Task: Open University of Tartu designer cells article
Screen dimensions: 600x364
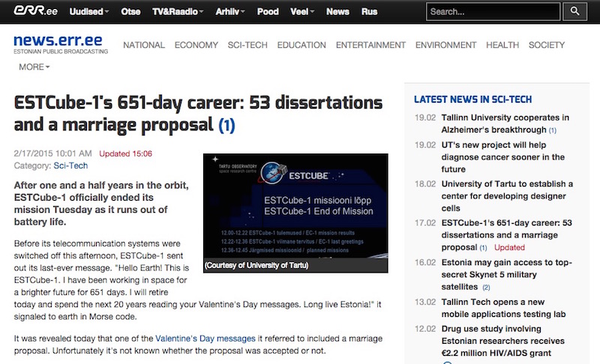Action: [x=507, y=196]
